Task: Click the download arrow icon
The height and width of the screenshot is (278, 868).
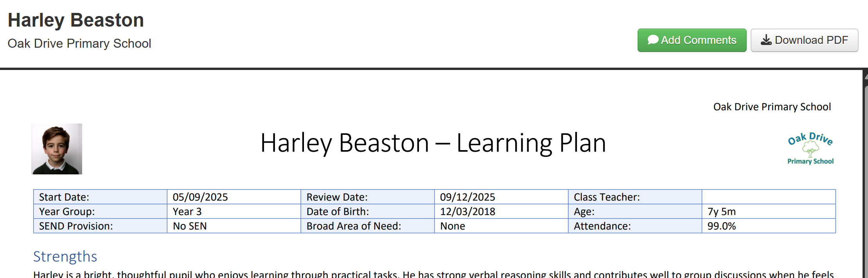Action: coord(766,40)
